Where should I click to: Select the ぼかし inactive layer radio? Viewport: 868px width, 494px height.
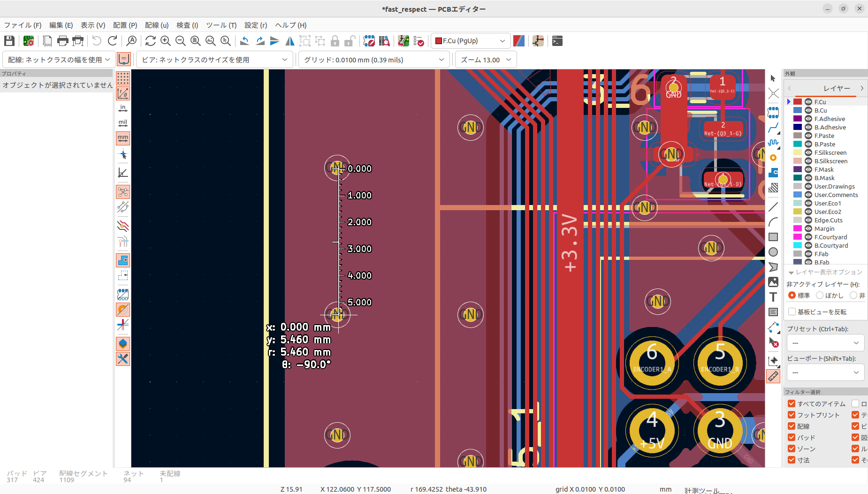(x=820, y=295)
